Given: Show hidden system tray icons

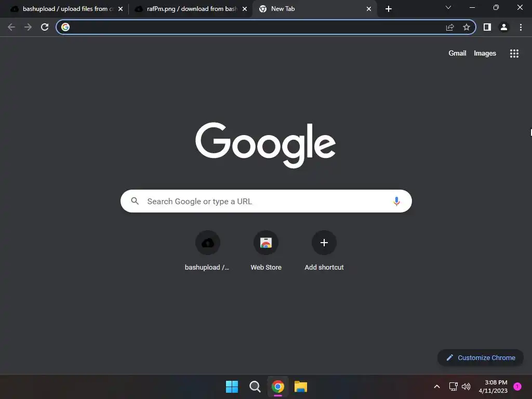Looking at the screenshot, I should 437,387.
